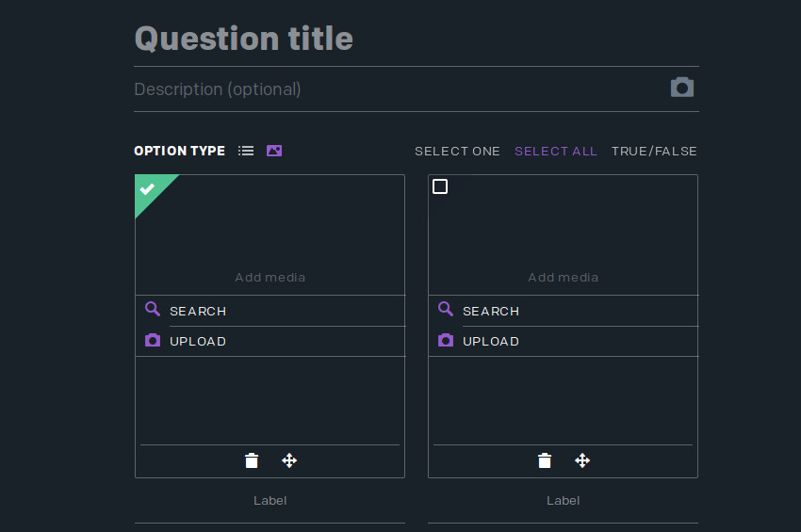
Task: Click the Add media area of the second card
Action: tap(563, 277)
